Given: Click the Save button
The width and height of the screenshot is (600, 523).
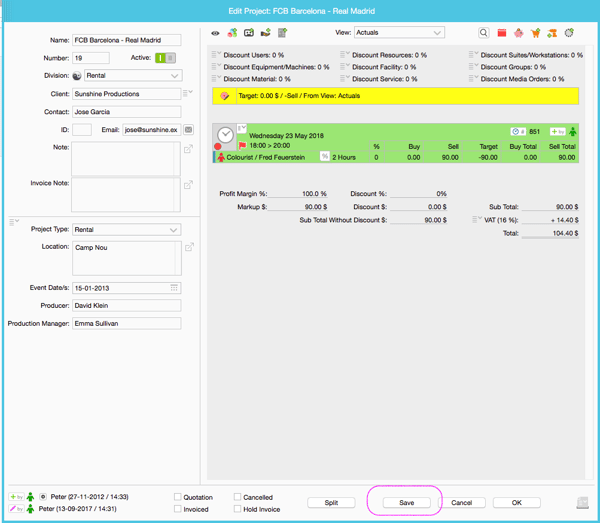Looking at the screenshot, I should click(x=406, y=503).
